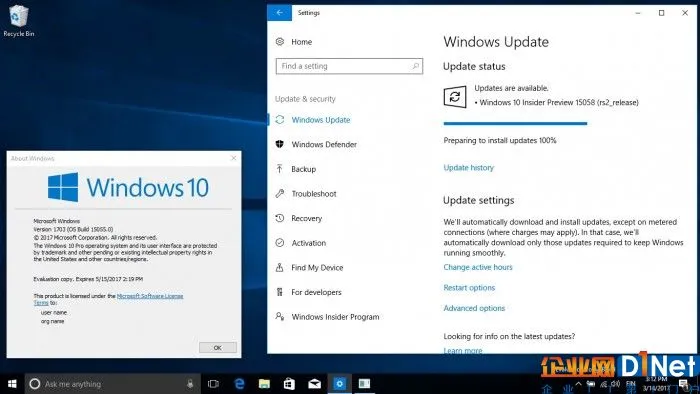Screen dimensions: 700x394
Task: Open the Store from taskbar
Action: 289,384
